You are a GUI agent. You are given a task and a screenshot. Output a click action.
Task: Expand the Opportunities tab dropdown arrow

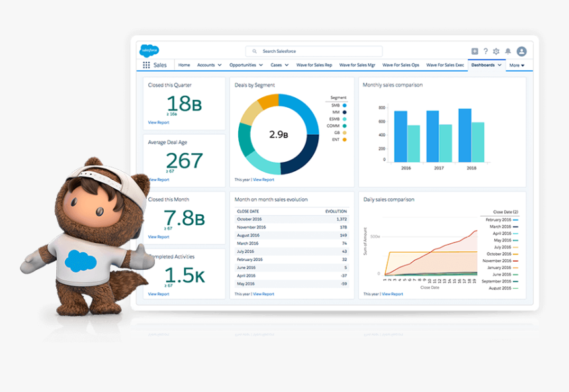[x=261, y=65]
